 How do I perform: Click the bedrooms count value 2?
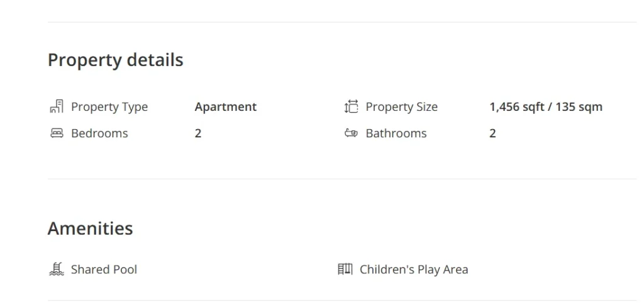pyautogui.click(x=198, y=133)
